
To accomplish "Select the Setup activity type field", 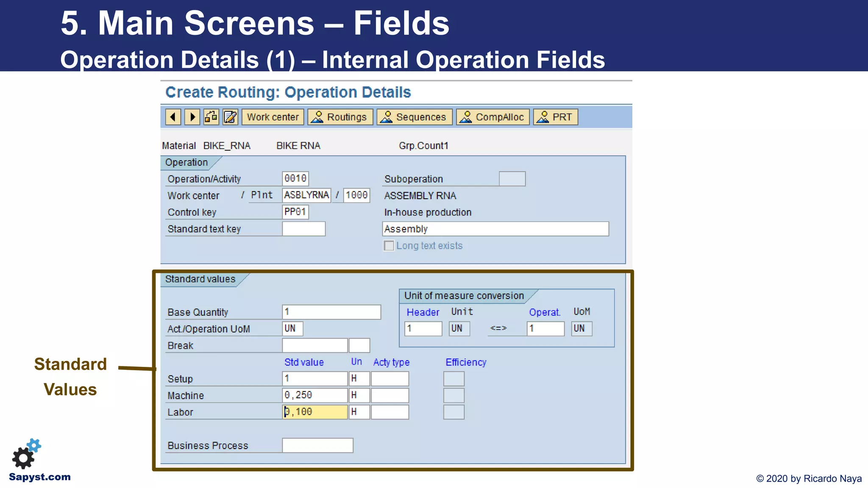I will [x=390, y=379].
